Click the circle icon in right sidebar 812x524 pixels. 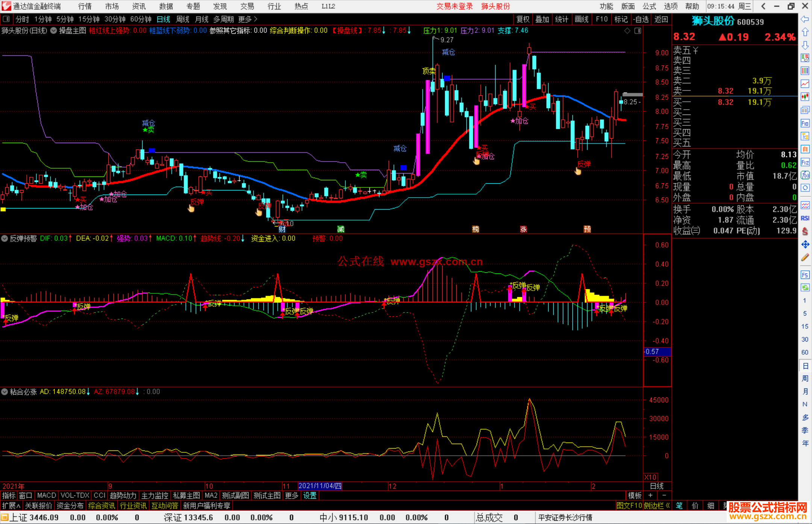click(x=805, y=188)
